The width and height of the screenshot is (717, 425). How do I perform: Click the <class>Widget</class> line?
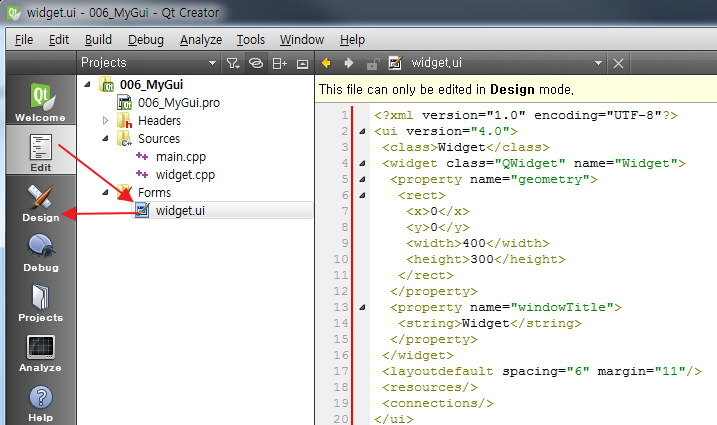tap(466, 147)
